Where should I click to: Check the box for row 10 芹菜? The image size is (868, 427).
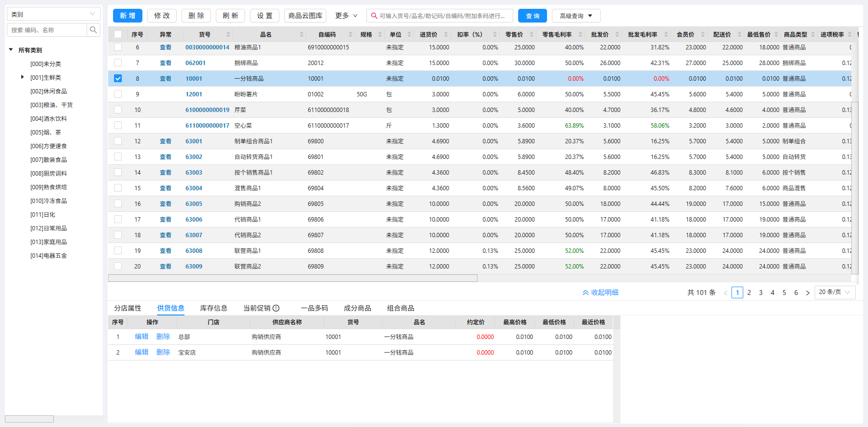coord(118,110)
